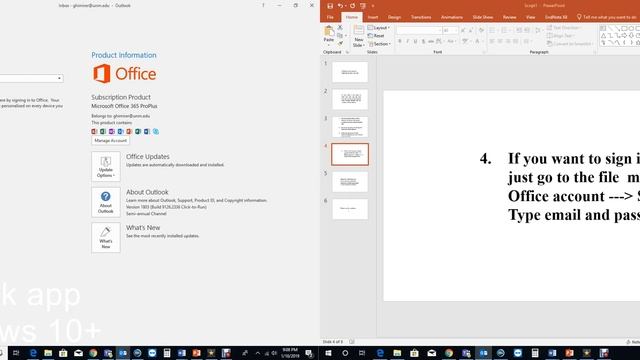This screenshot has height=360, width=640.
Task: Click the Cortana circle icon on the taskbar
Action: tap(345, 353)
